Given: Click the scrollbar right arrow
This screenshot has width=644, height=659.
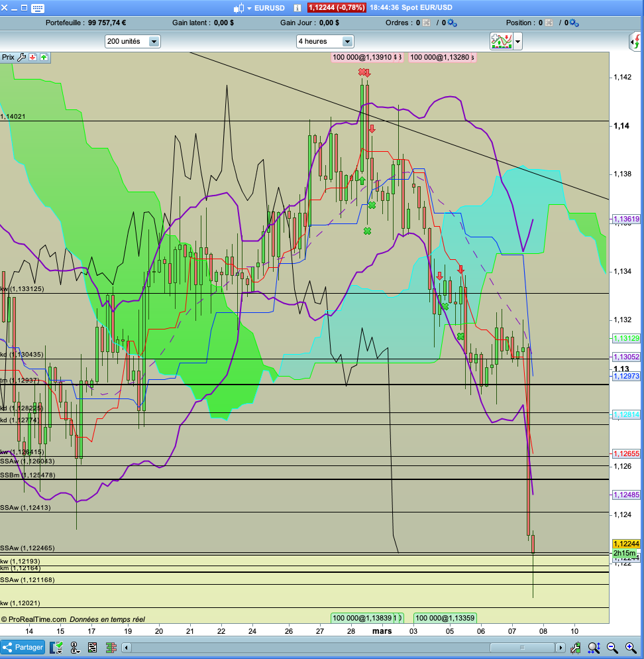Looking at the screenshot, I should [x=560, y=648].
